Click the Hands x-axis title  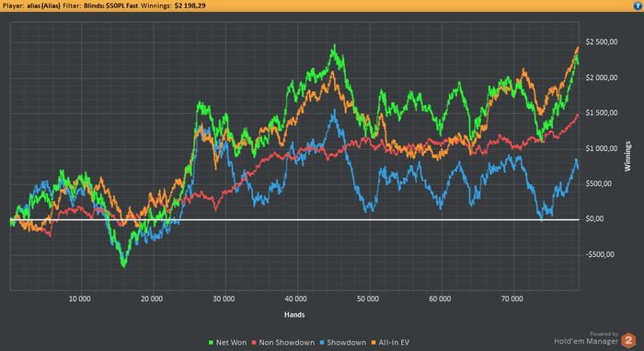point(294,315)
